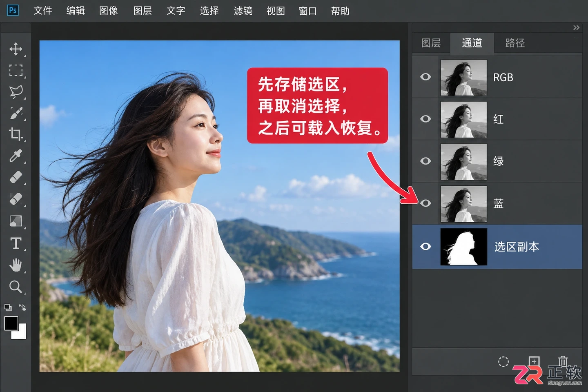Image resolution: width=588 pixels, height=392 pixels.
Task: Select the second eraser tool below the Eraser
Action: (x=16, y=199)
